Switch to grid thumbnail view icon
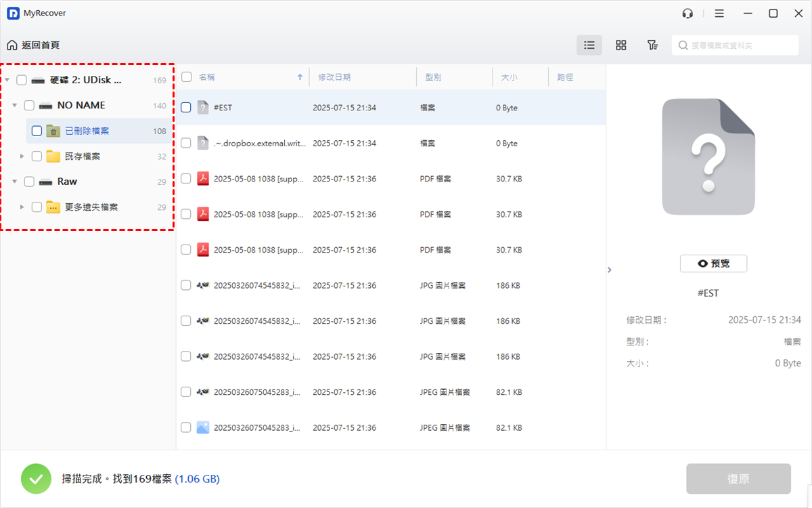812x508 pixels. coord(621,45)
